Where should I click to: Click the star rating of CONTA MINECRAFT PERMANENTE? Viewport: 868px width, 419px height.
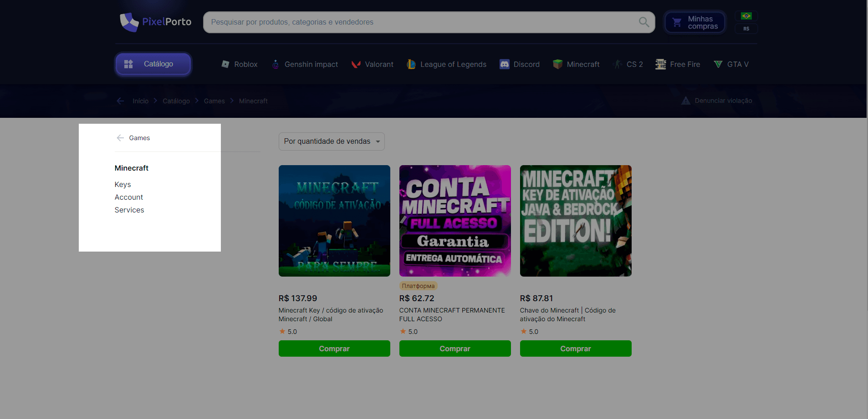408,332
